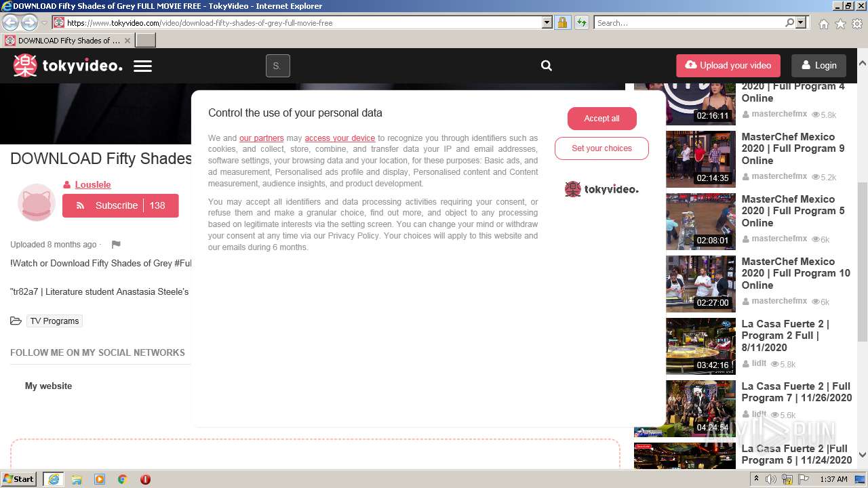Screen dimensions: 868x488
Task: Open the file explorer taskbar icon
Action: 77,479
